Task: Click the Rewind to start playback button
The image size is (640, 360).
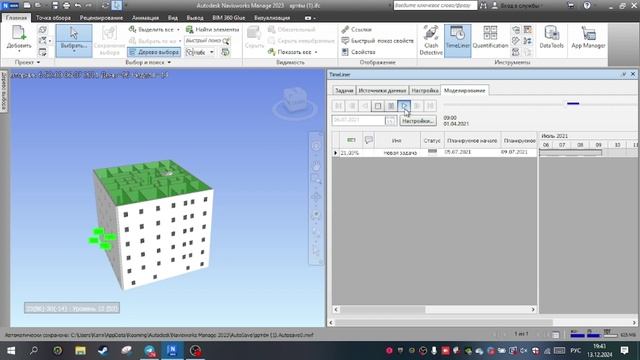Action: coord(339,106)
